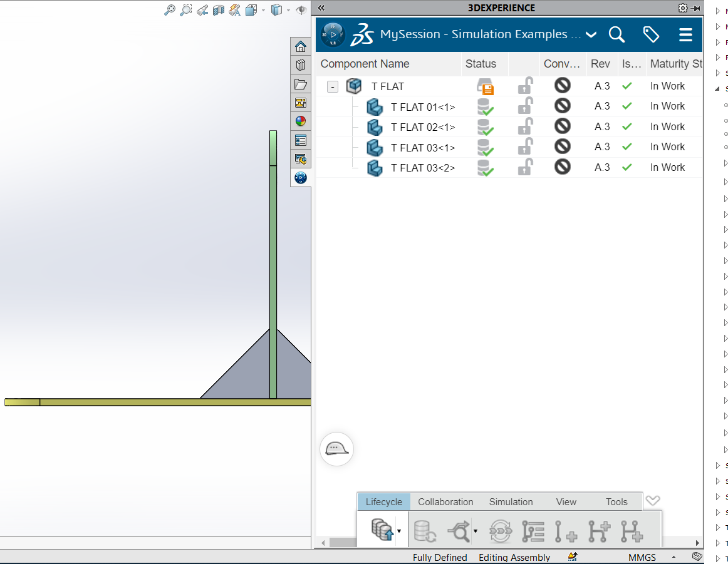Click the New Revision icon with plus
Viewport: 728px width, 564px height.
click(x=566, y=531)
